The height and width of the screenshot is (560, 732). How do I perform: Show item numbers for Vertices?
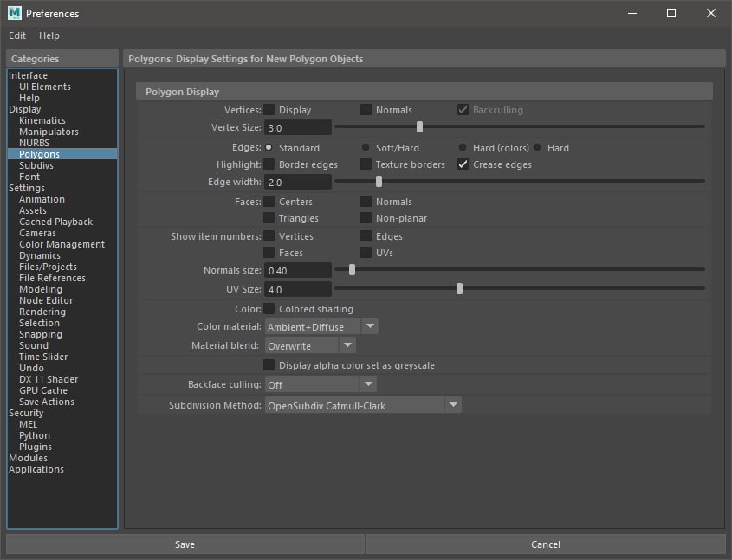point(269,236)
